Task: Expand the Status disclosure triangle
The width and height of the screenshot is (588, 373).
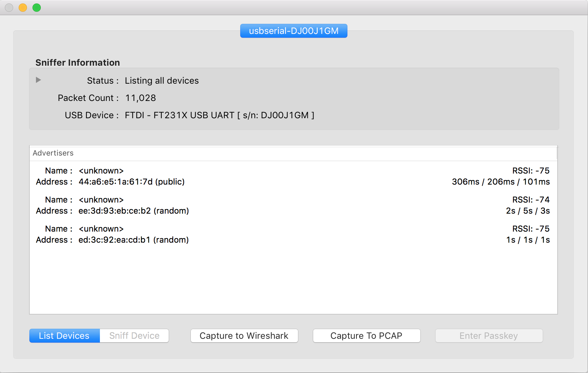Action: (x=38, y=80)
